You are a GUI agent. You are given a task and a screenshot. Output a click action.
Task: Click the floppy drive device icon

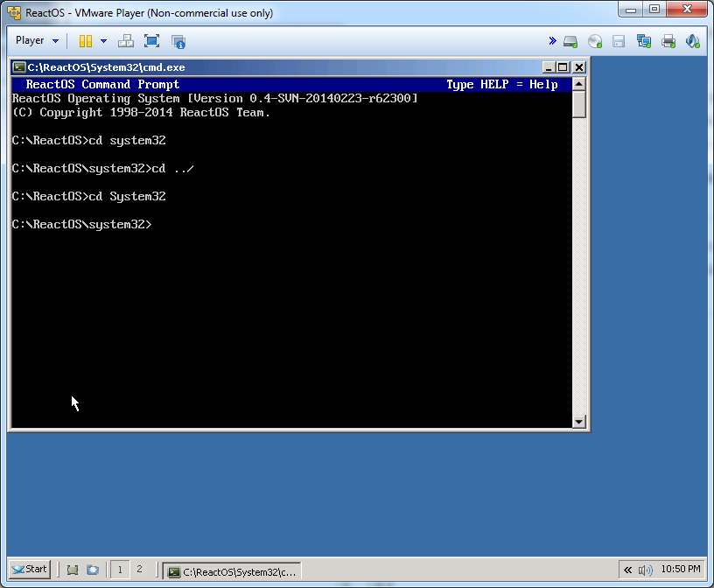point(619,41)
